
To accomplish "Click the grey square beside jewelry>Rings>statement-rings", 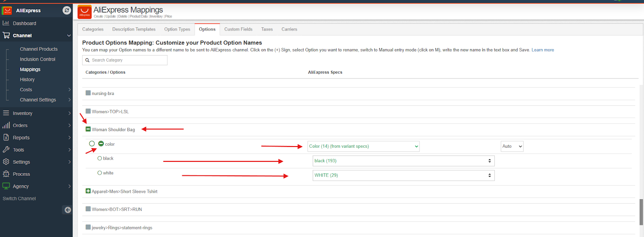I will (88, 227).
